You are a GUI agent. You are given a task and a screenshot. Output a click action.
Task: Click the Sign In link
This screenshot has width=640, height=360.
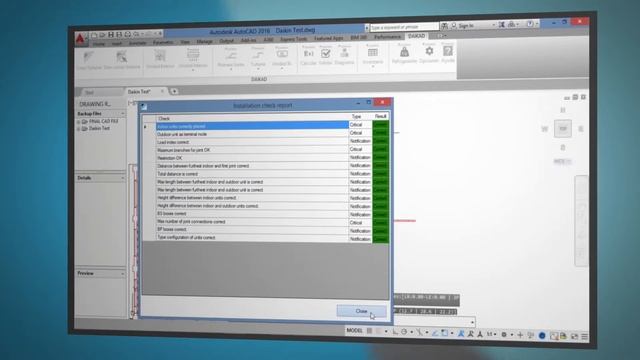(466, 26)
